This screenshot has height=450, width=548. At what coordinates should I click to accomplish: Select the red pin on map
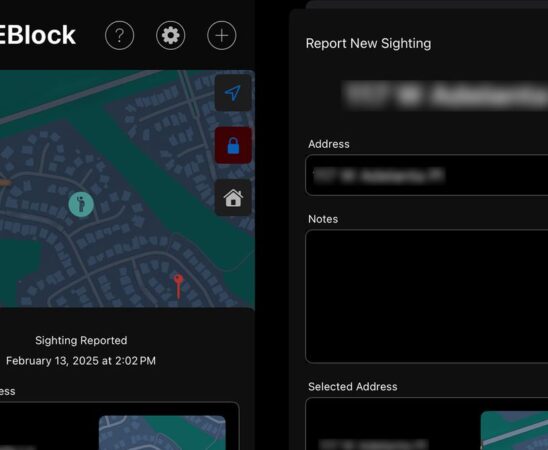click(178, 286)
